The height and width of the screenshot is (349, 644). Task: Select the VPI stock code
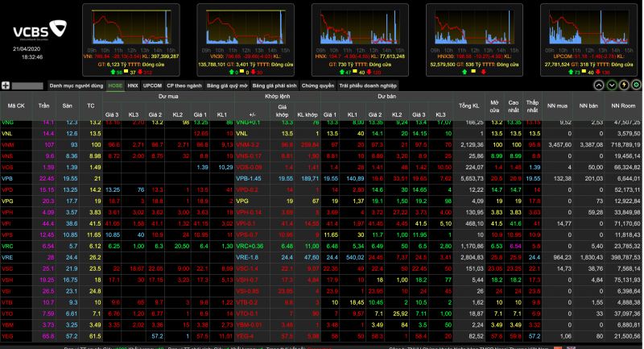pyautogui.click(x=6, y=223)
